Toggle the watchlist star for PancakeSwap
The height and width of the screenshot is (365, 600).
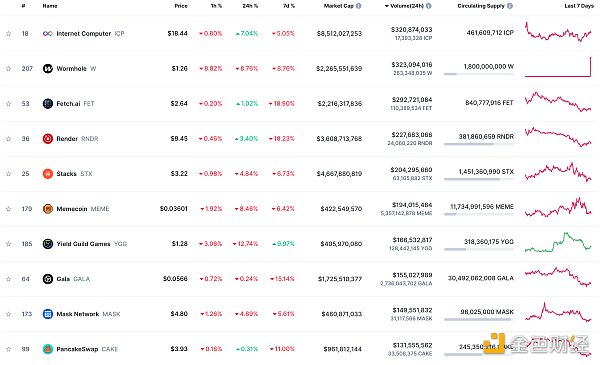coord(8,349)
